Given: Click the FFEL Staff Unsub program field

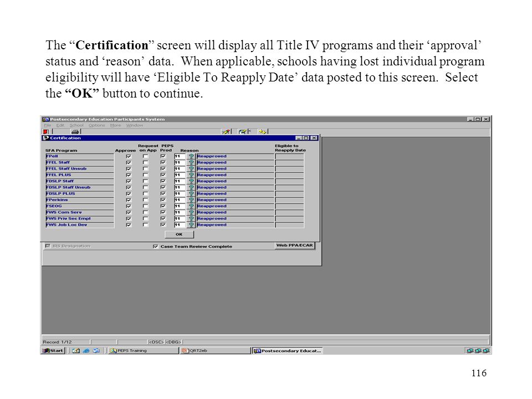Looking at the screenshot, I should (80, 168).
